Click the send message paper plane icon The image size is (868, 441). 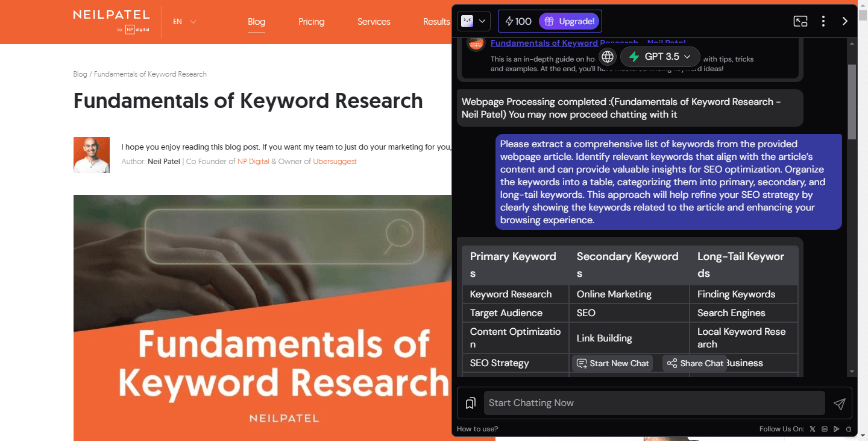839,404
